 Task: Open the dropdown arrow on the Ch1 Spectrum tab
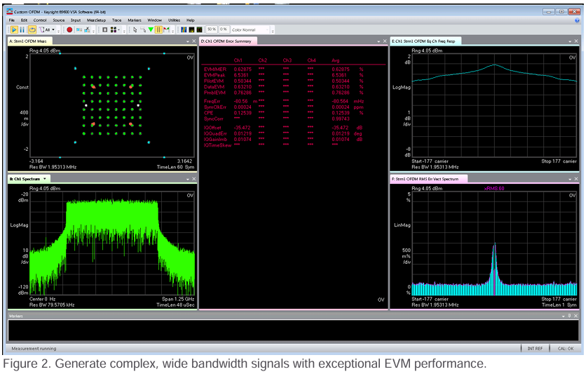[45, 179]
